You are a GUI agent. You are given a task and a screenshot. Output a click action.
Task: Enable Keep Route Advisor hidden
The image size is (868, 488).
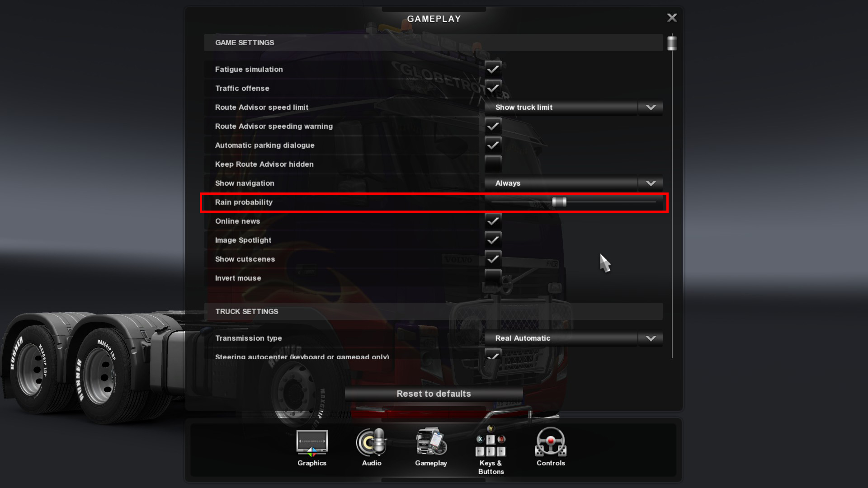(x=493, y=164)
